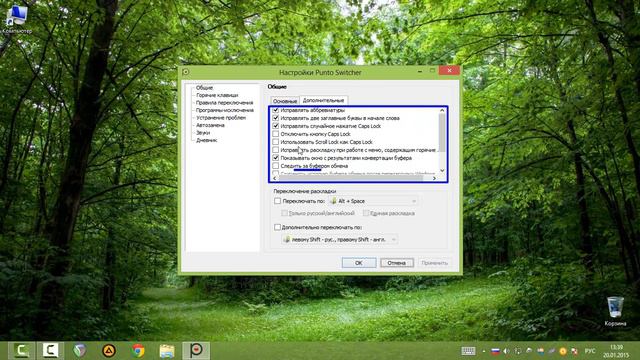Open 'Программы-исключения' settings section
The width and height of the screenshot is (640, 360).
[x=224, y=110]
